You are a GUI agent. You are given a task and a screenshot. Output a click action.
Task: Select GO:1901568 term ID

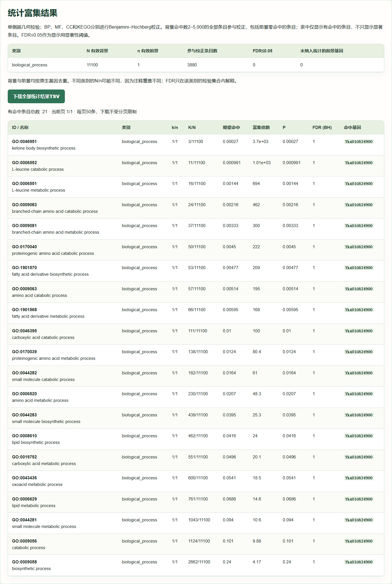click(24, 310)
